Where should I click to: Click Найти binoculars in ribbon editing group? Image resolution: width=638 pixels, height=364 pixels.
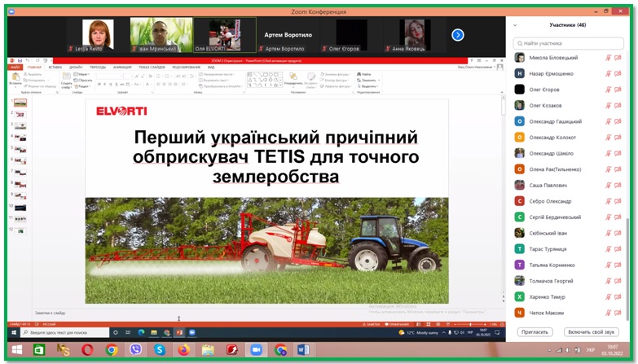359,74
